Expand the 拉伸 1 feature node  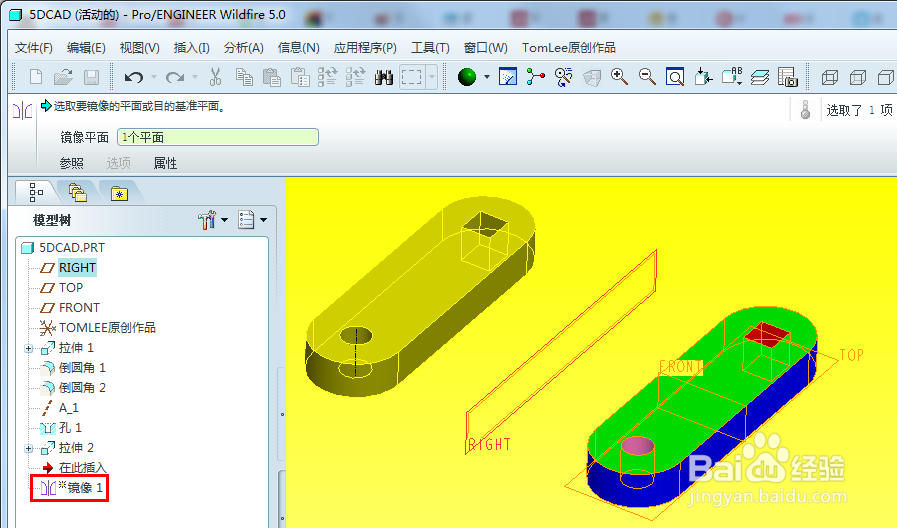point(29,348)
